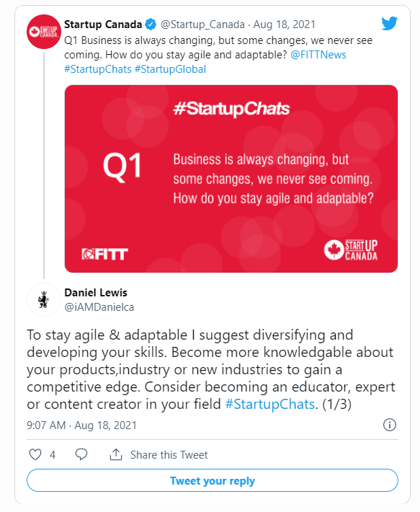Open tweet info circle icon
This screenshot has height=512, width=420.
tap(390, 425)
